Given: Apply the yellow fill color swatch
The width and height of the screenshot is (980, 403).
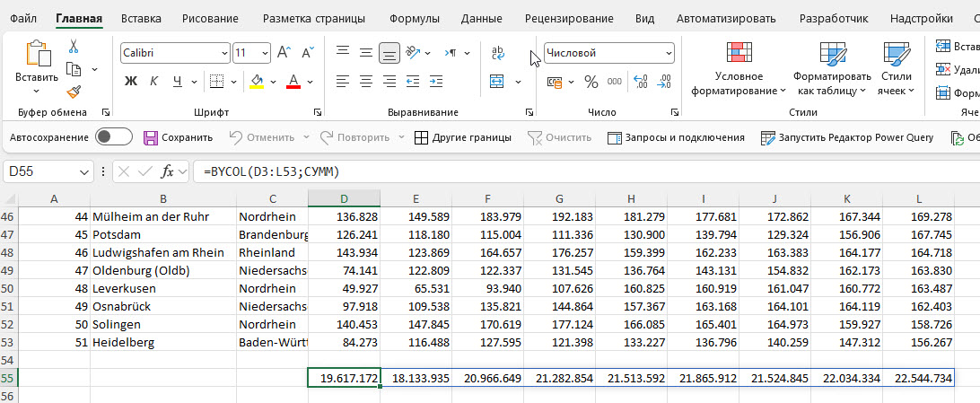Looking at the screenshot, I should click(256, 82).
